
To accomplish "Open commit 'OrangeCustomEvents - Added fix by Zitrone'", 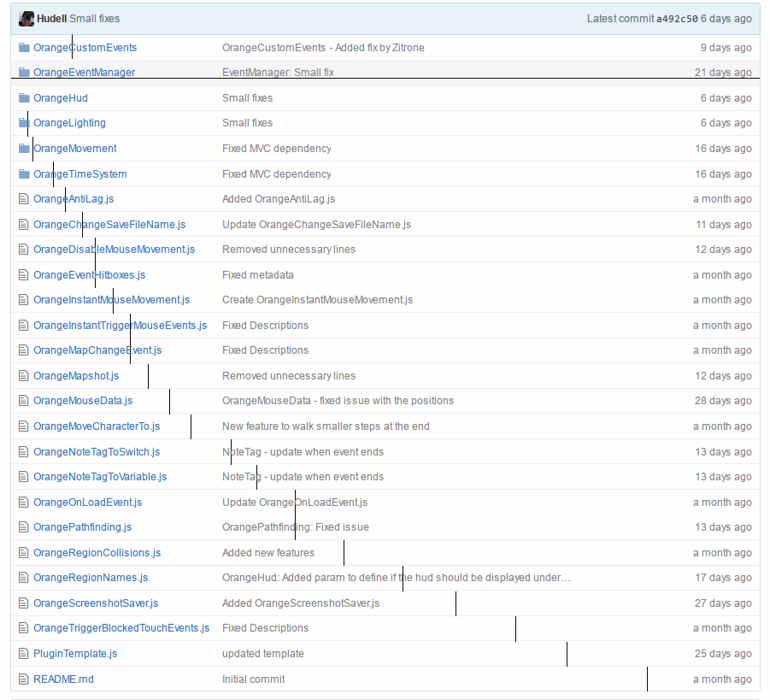I will click(x=323, y=48).
